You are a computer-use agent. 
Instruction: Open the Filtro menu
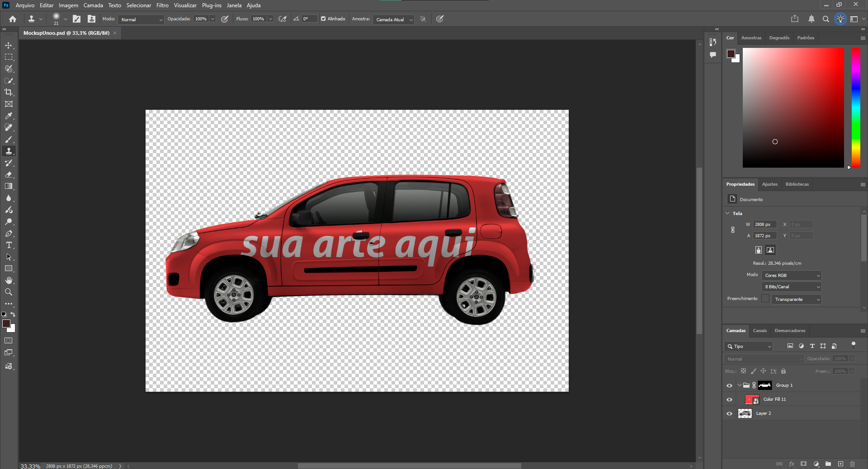click(162, 5)
